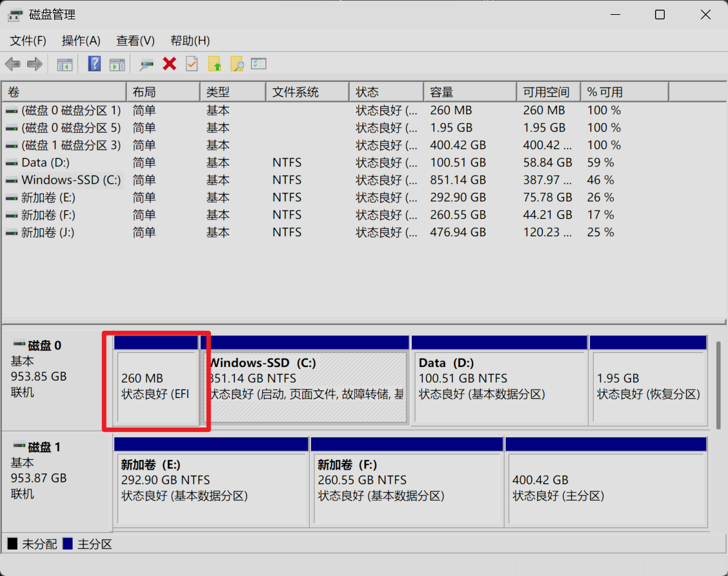Screen dimensions: 728x576
Task: Select the 新加卷 (E:) partition block
Action: coord(211,482)
